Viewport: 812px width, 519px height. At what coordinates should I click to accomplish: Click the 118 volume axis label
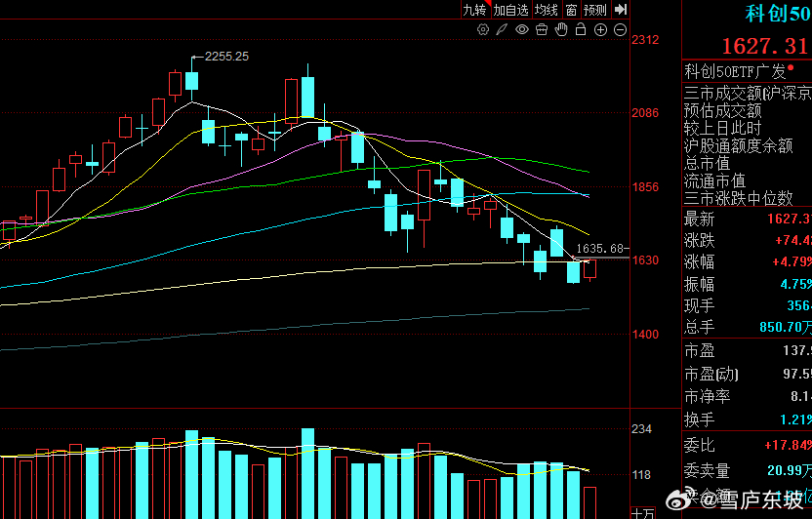click(641, 475)
